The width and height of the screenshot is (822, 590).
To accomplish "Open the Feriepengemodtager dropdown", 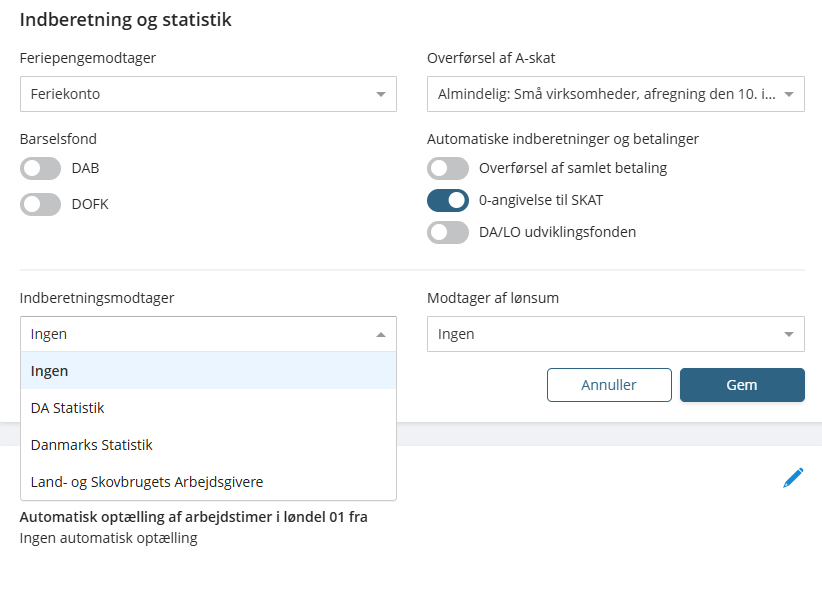I will click(208, 94).
